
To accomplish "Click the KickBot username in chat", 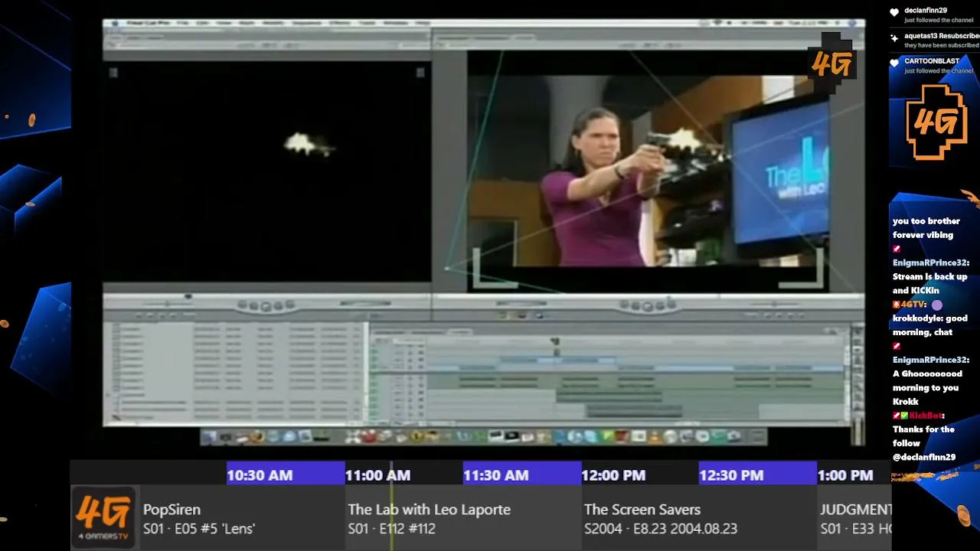I will [x=926, y=416].
